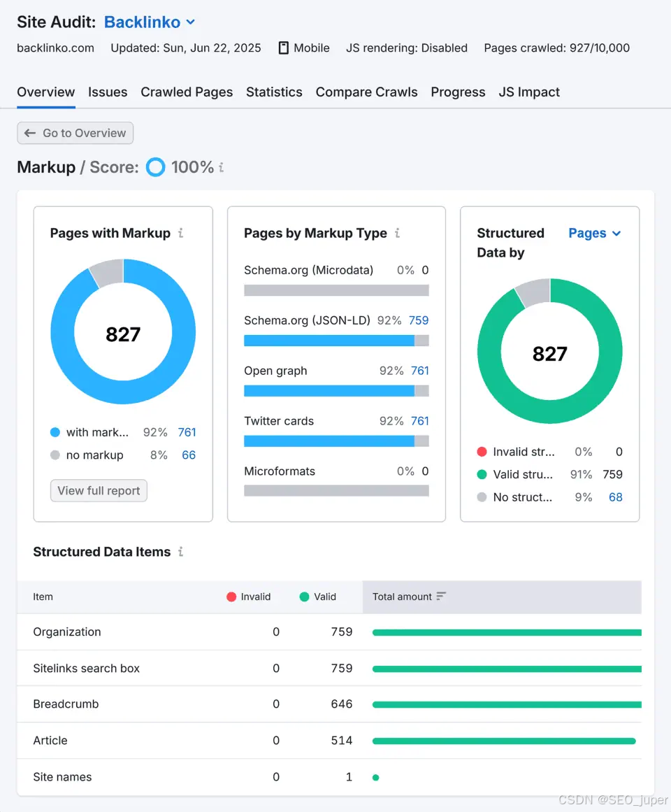Viewport: 671px width, 812px height.
Task: Click the Schema.org Microdata empty bar
Action: coord(336,290)
